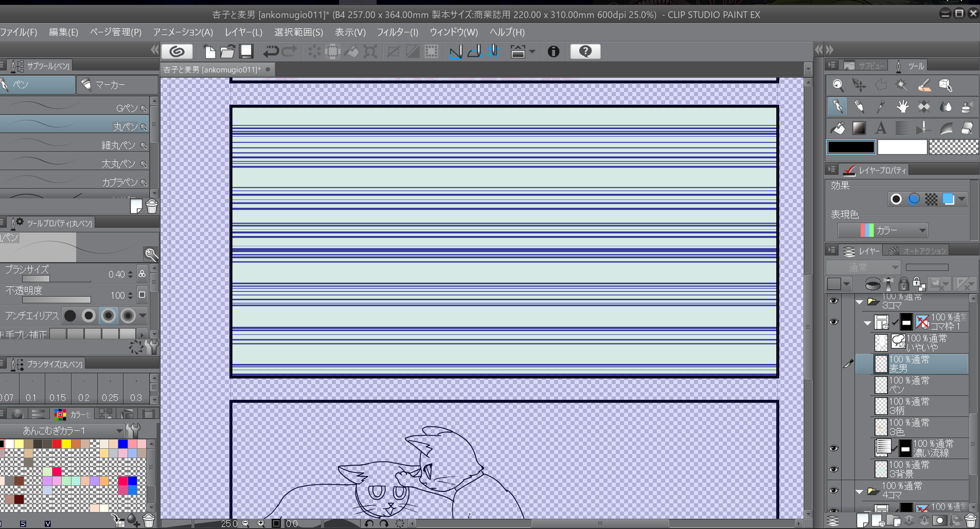Click the ブラシサイズ slider
The height and width of the screenshot is (529, 980).
56,278
